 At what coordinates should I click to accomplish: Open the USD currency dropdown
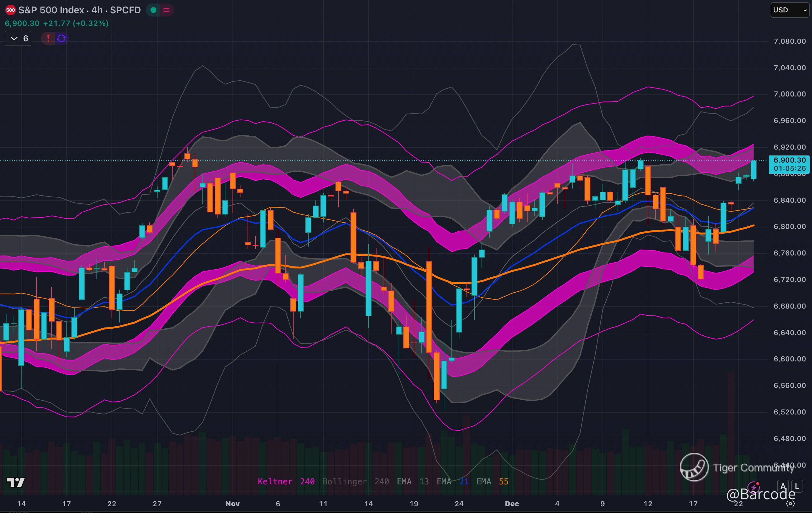click(789, 10)
